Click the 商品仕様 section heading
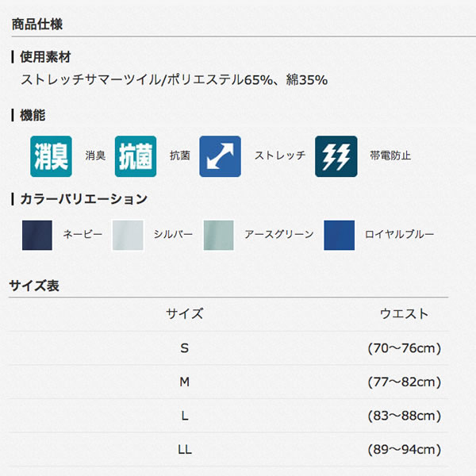 tap(37, 25)
